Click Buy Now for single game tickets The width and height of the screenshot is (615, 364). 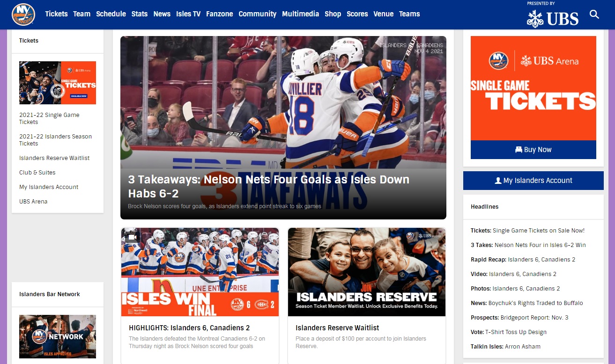coord(533,150)
